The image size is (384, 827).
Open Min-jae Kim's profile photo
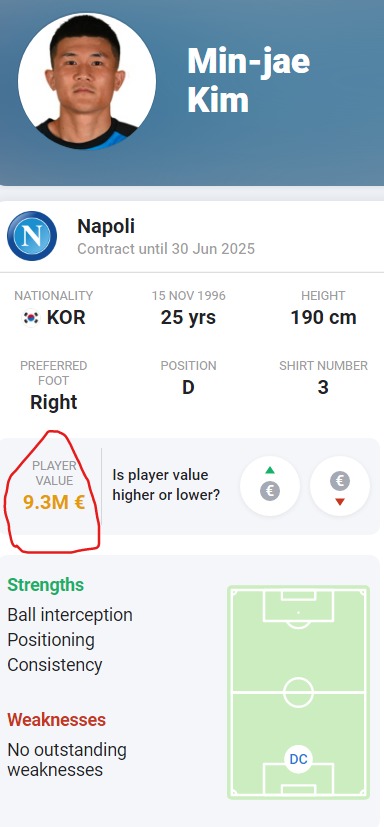point(87,81)
